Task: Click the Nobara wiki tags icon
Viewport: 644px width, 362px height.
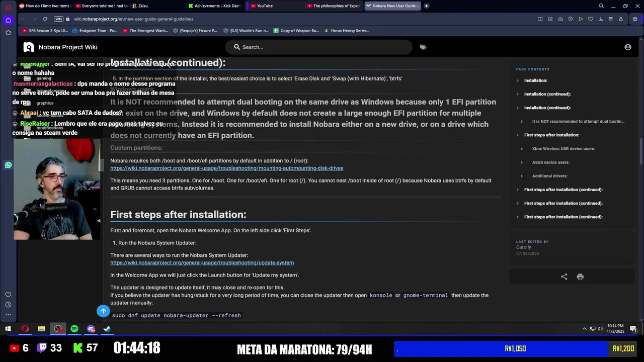Action: 423,47
